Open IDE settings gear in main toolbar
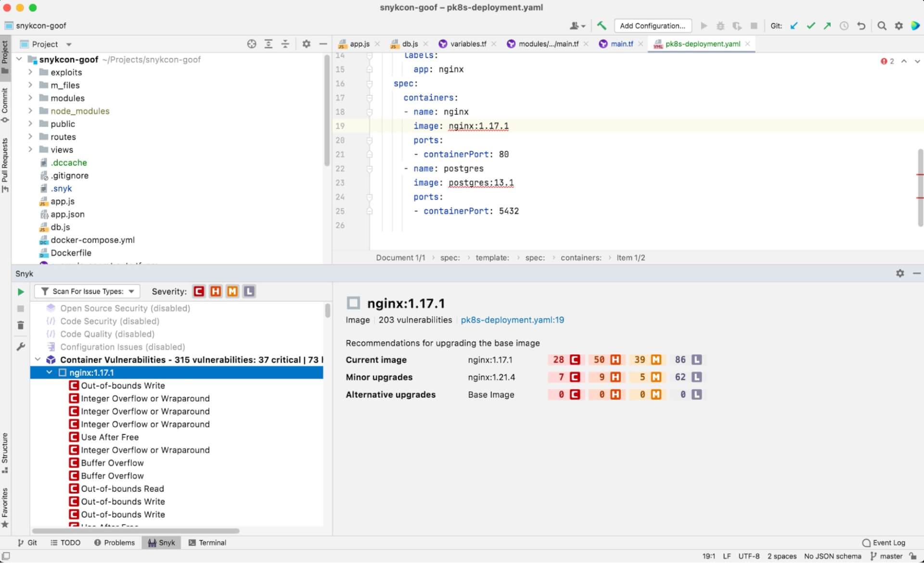Image resolution: width=924 pixels, height=563 pixels. pos(898,26)
